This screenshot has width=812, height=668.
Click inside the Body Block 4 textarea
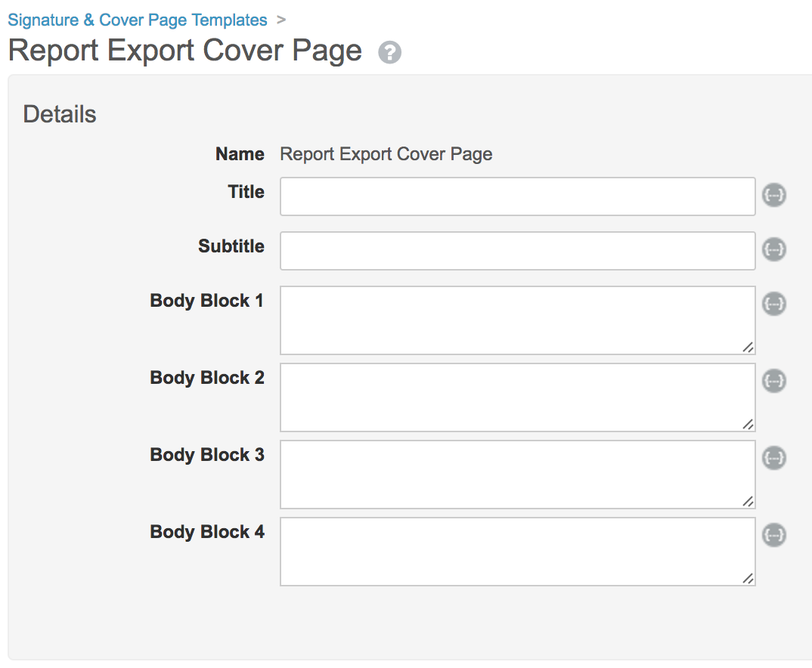tap(517, 551)
